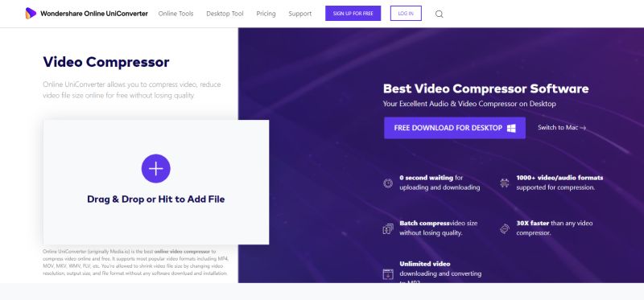Click the purple plus add-file icon
Image resolution: width=644 pixels, height=300 pixels.
[x=155, y=168]
